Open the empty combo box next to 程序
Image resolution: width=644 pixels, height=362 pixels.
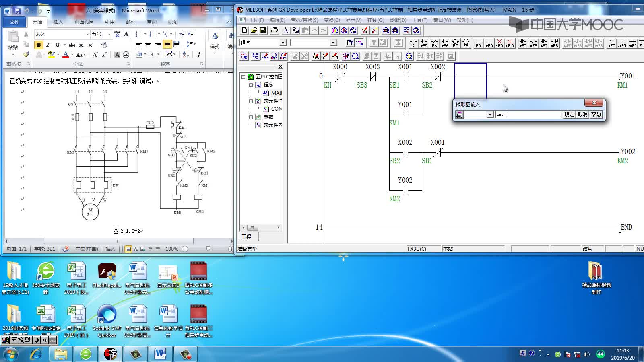334,43
